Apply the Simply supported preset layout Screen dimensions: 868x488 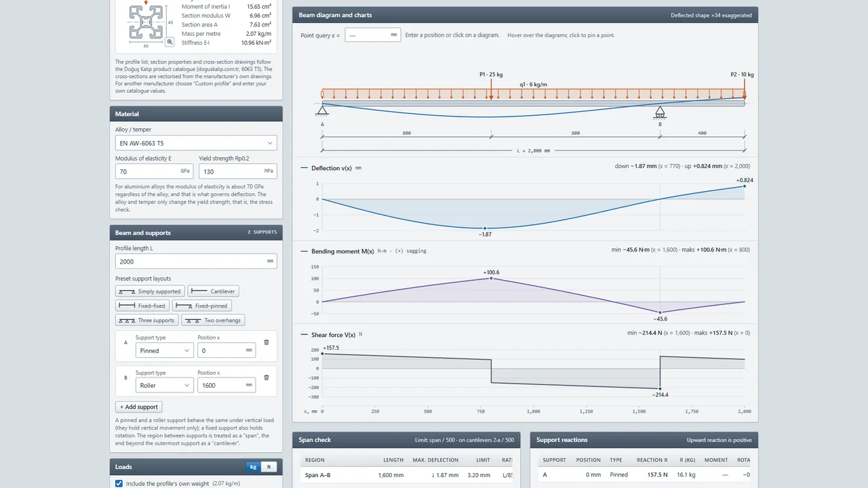pyautogui.click(x=150, y=291)
